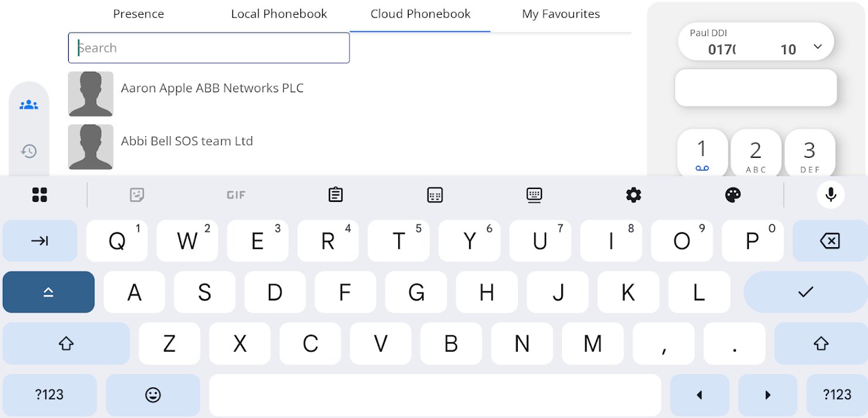Open call history from sidebar
The height and width of the screenshot is (418, 868).
[x=29, y=151]
